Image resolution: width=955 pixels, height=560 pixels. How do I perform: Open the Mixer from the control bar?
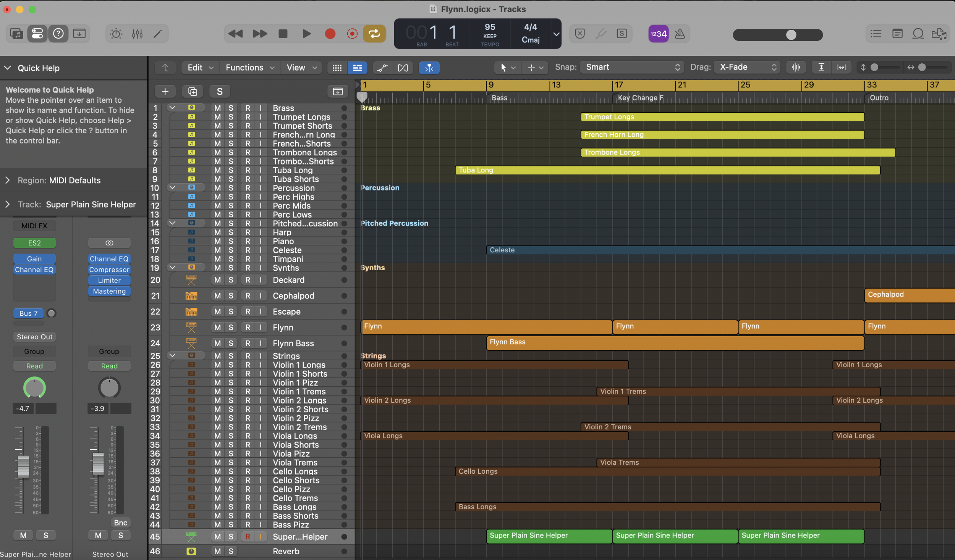[x=137, y=34]
